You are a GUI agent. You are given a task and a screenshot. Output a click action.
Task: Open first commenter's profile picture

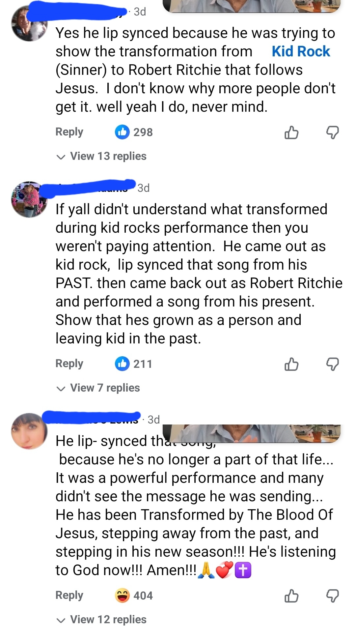29,24
